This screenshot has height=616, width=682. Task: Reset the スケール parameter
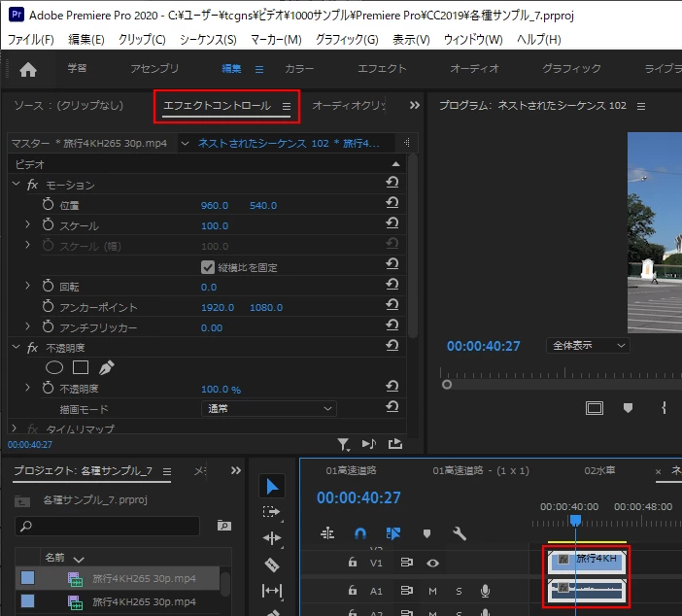click(392, 223)
